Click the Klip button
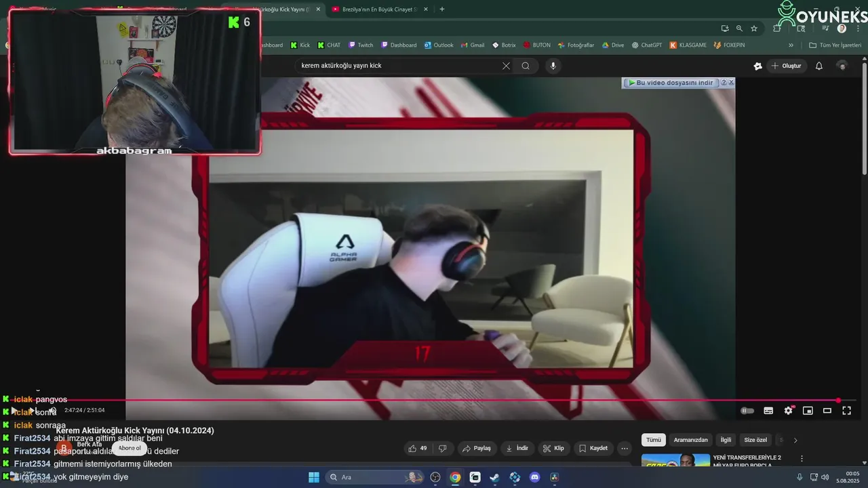The height and width of the screenshot is (488, 868). 554,448
